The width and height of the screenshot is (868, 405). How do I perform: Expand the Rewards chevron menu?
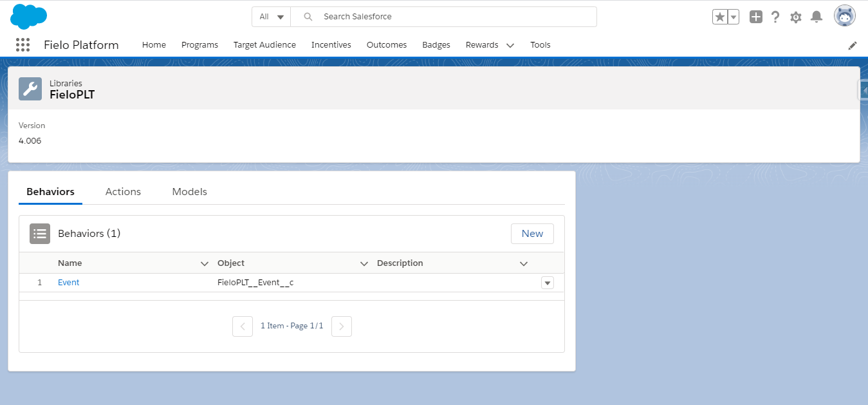coord(510,46)
